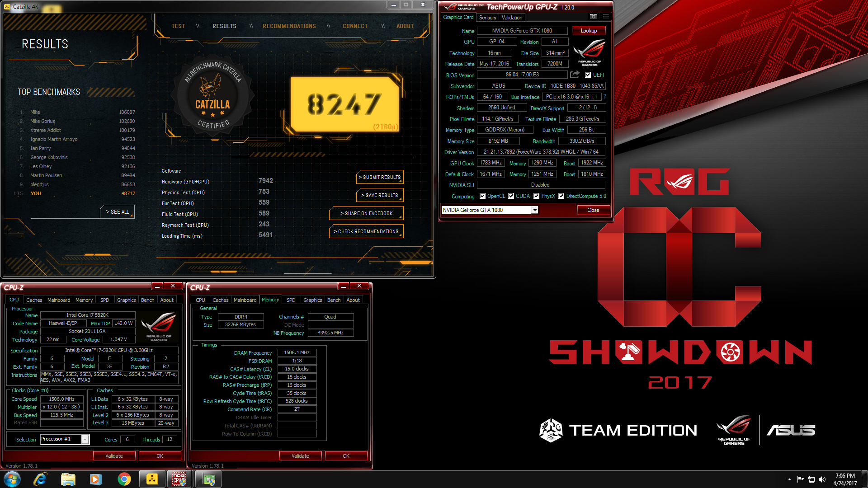Click the GPU-Z screenshot camera icon
The image size is (868, 488).
(594, 17)
